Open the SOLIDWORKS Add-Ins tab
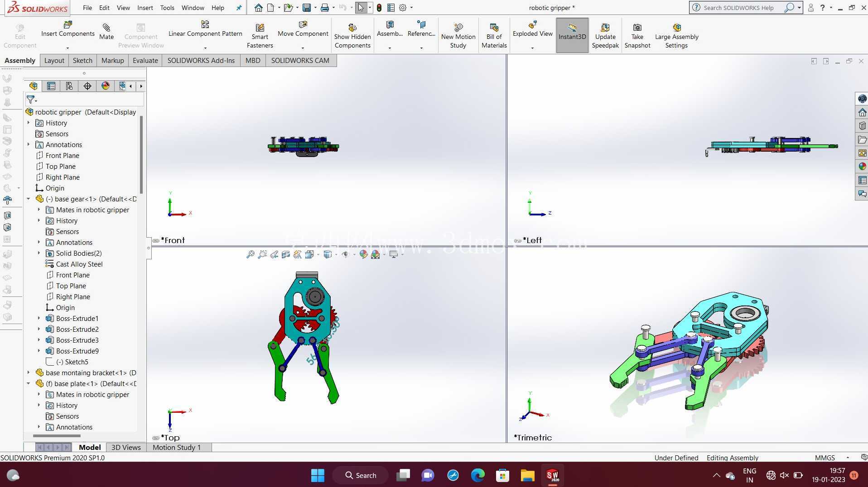Image resolution: width=868 pixels, height=487 pixels. [x=201, y=60]
